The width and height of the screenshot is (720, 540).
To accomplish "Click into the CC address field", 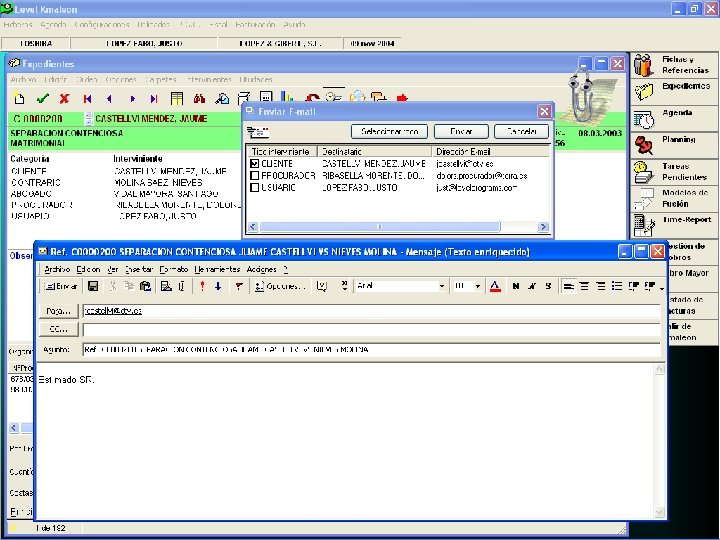I will point(371,329).
